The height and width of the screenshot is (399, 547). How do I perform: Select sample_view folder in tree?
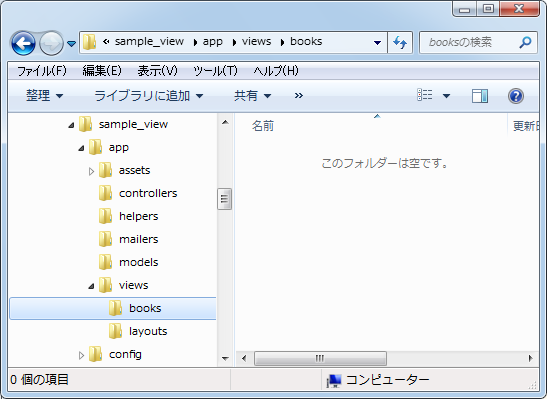tap(133, 124)
